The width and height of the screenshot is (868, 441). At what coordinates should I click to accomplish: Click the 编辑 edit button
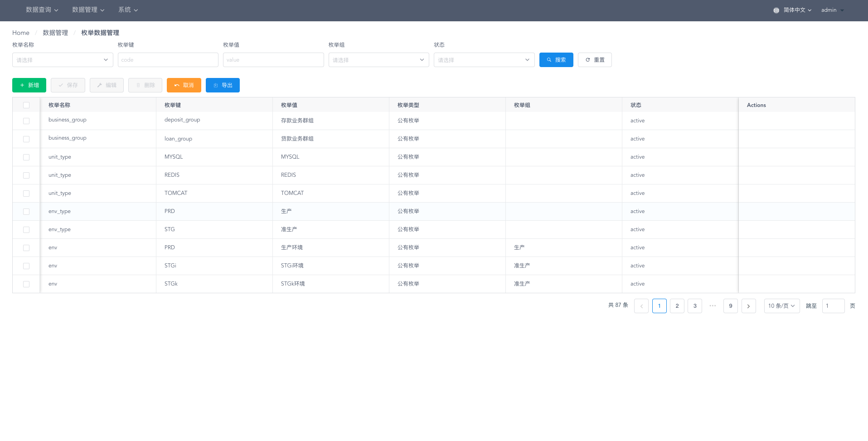pos(107,85)
